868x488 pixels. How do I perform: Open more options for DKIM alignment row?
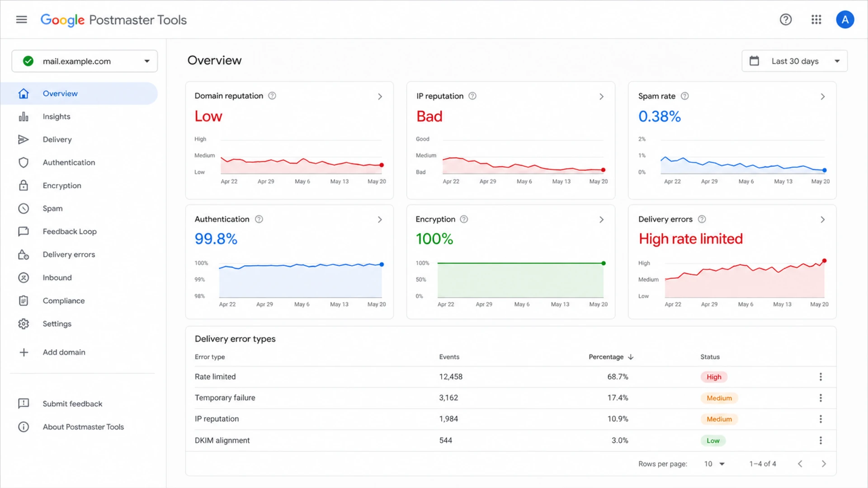tap(821, 441)
